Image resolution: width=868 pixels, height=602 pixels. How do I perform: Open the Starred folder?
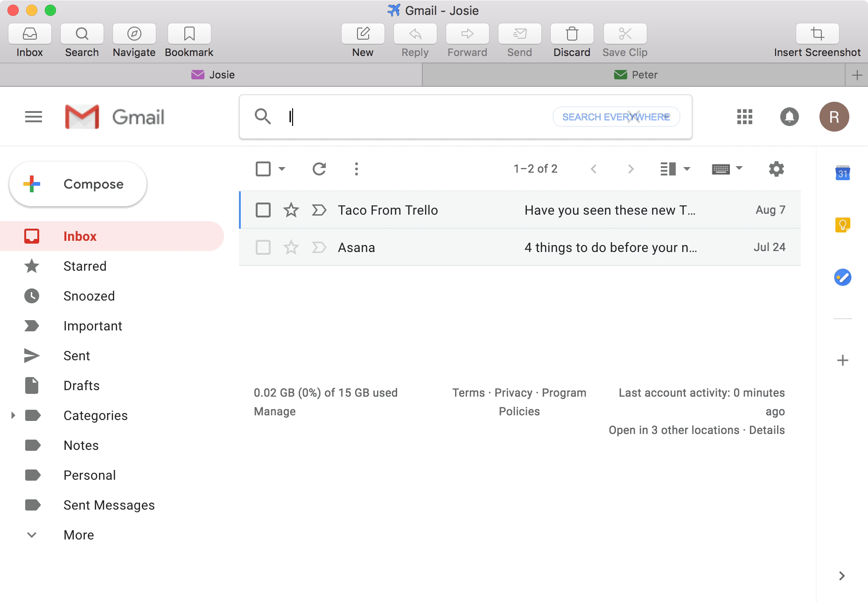pos(85,266)
